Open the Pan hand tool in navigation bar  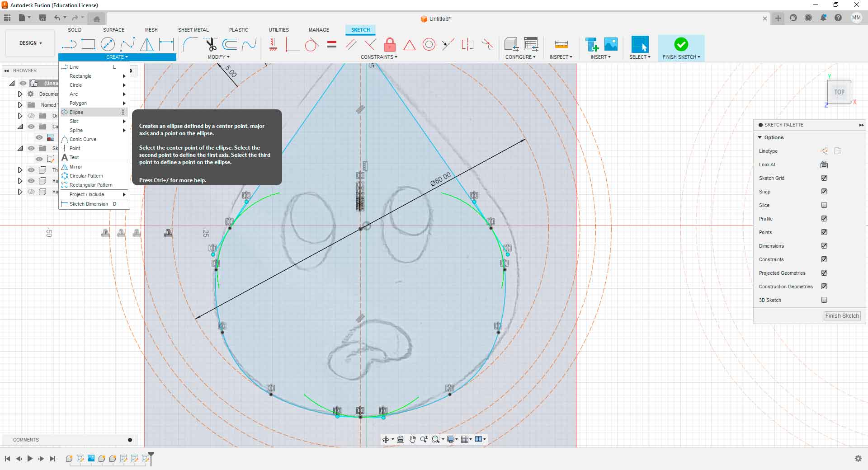pos(412,439)
